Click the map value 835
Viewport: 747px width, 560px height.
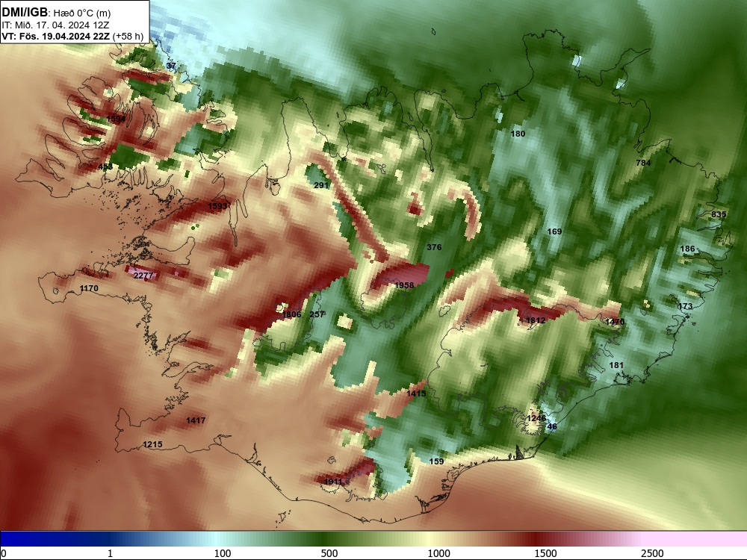coord(719,214)
